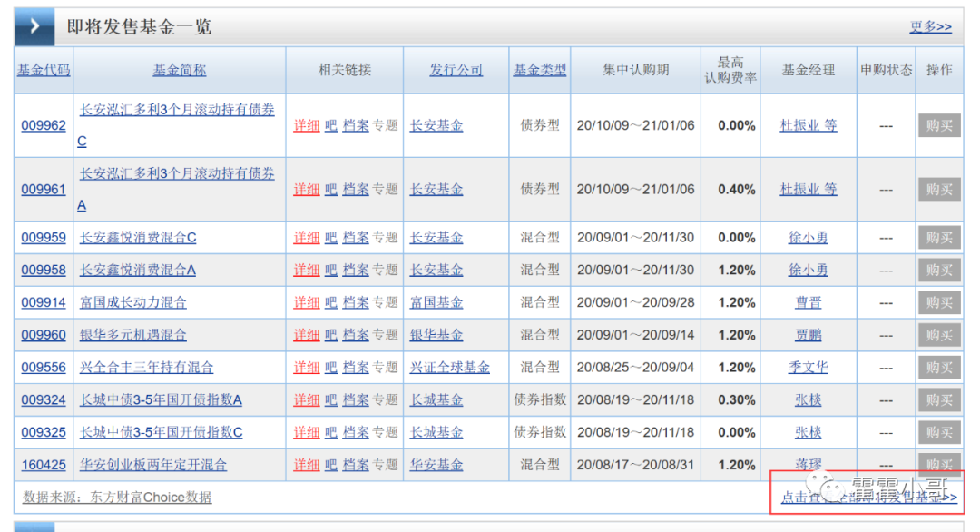Viewport: 980px width, 532px height.
Task: Click 详细 for 富国成长动力混合
Action: pyautogui.click(x=307, y=302)
